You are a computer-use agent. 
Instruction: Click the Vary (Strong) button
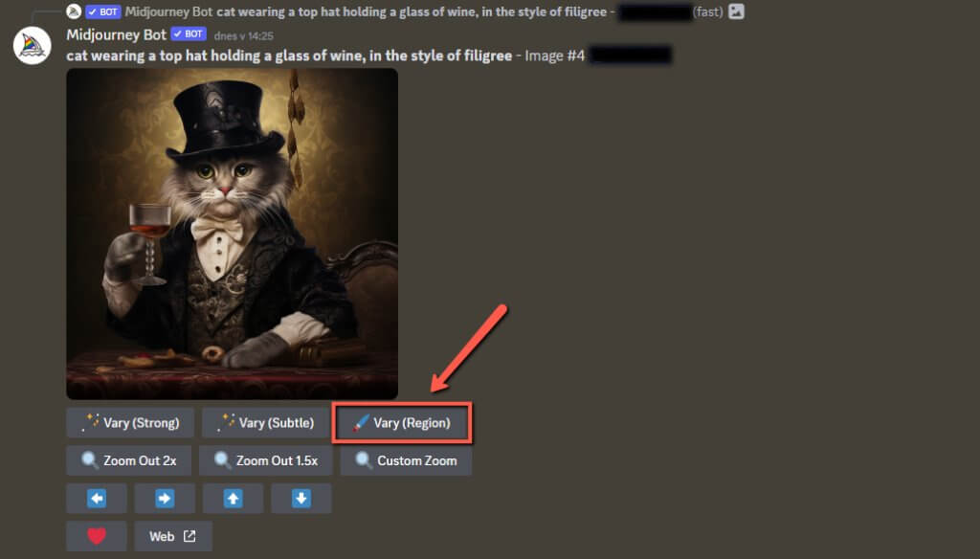click(x=130, y=423)
